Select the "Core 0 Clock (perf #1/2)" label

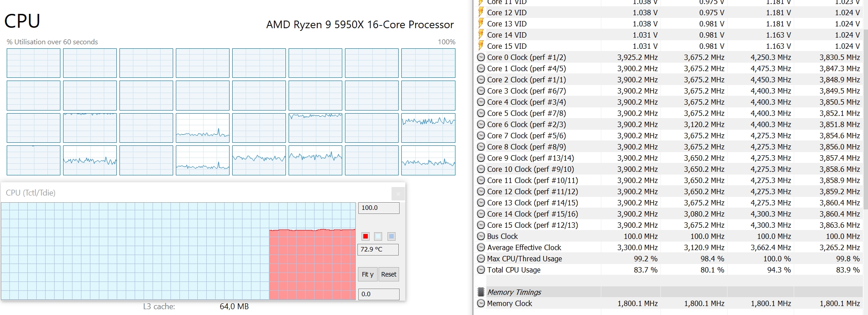click(526, 57)
